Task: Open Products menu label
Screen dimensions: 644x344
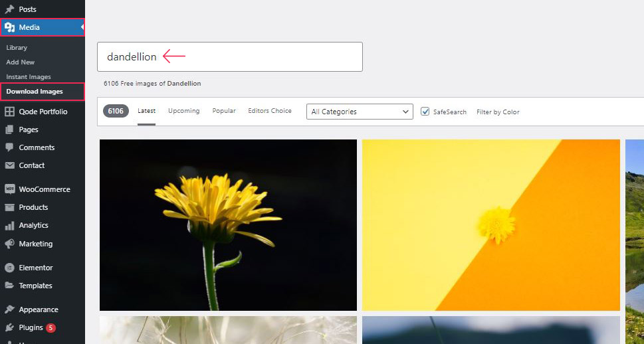Action: coord(33,207)
